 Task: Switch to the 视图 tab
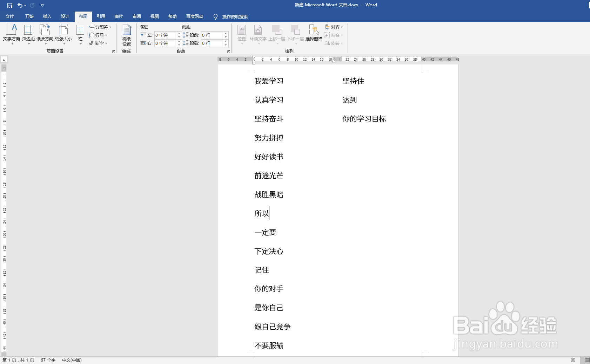point(155,16)
